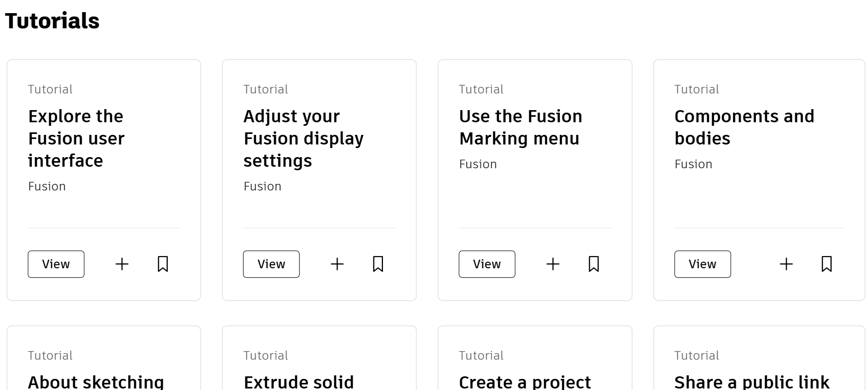Open the Explore the Fusion user interface title

click(x=76, y=138)
